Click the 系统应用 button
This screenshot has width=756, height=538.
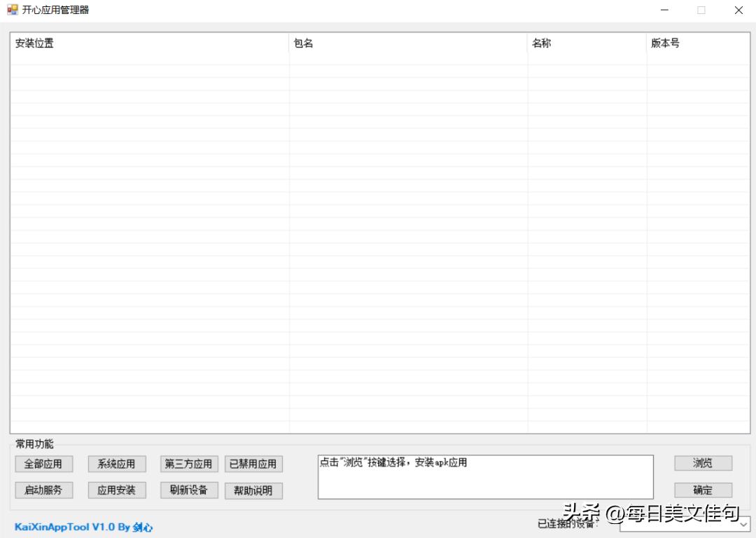(116, 464)
